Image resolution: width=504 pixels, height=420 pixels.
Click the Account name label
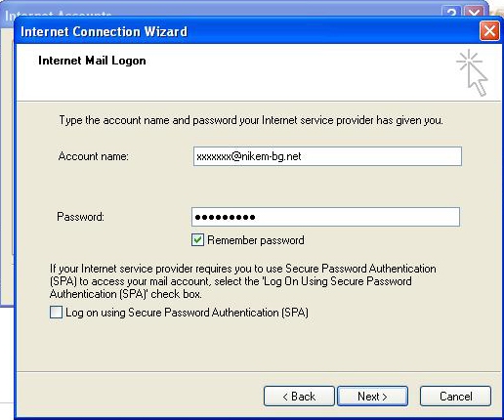pos(94,156)
